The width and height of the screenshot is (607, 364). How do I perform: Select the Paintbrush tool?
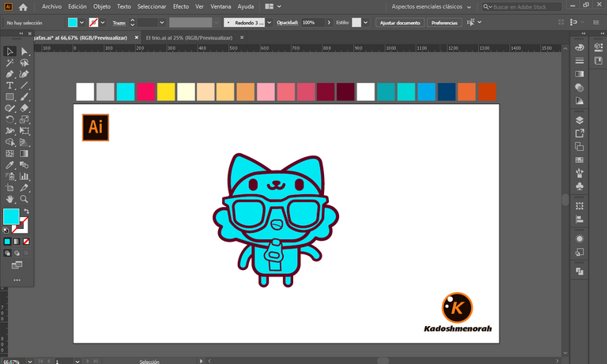[x=24, y=96]
